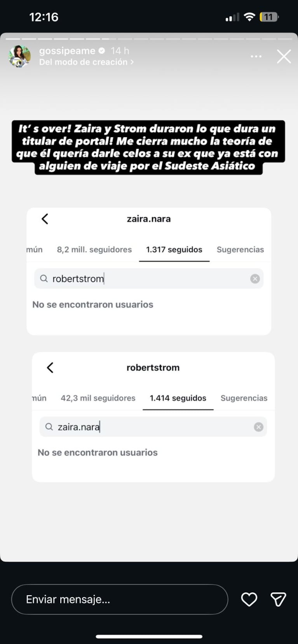Focus the search field containing 'robertstrom'
298x644 pixels.
click(x=148, y=278)
